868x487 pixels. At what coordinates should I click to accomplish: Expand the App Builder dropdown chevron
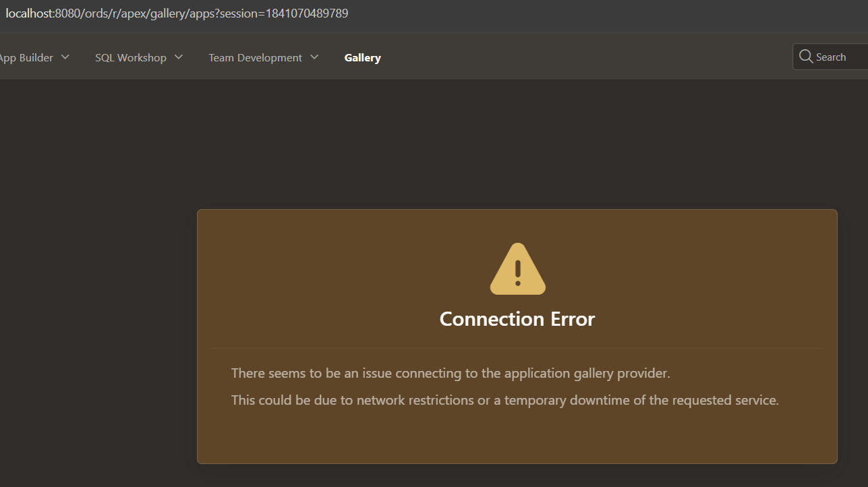[x=65, y=57]
